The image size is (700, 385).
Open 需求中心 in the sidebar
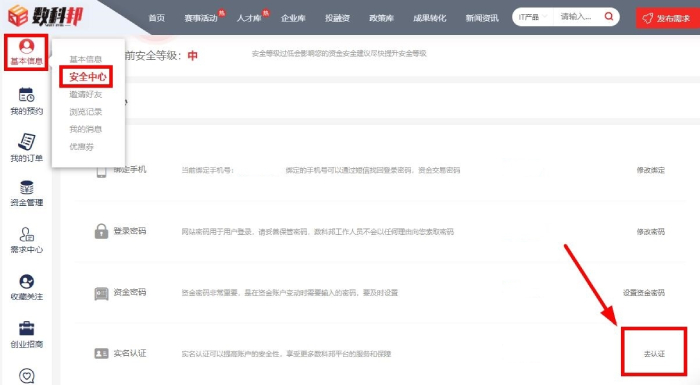click(x=26, y=240)
